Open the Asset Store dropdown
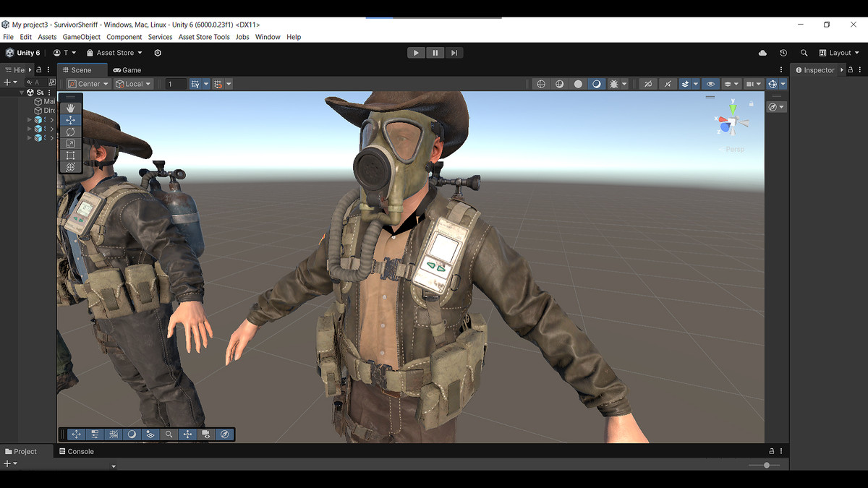This screenshot has height=488, width=868. (114, 53)
